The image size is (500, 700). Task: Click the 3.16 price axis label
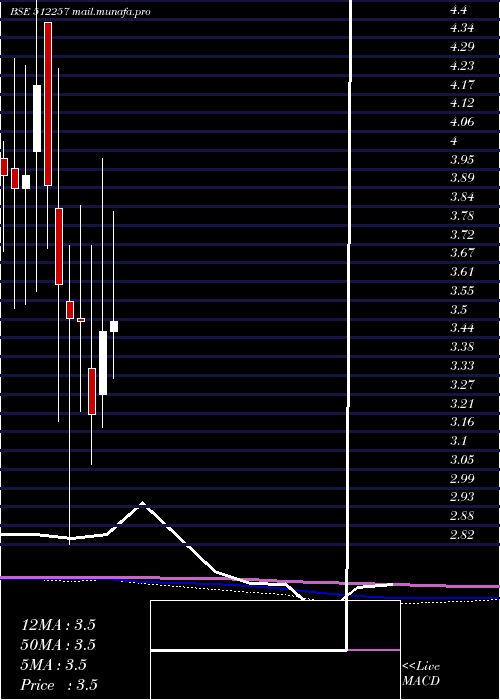coord(462,422)
